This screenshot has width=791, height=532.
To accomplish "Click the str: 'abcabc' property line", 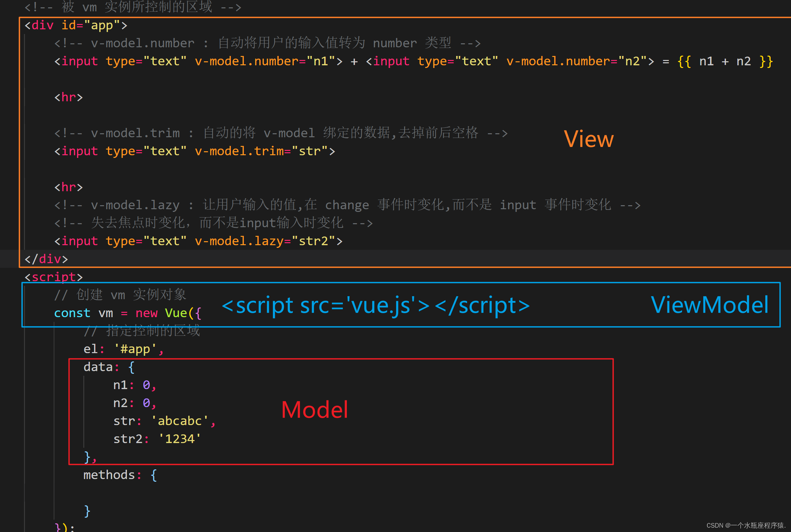I will click(165, 421).
